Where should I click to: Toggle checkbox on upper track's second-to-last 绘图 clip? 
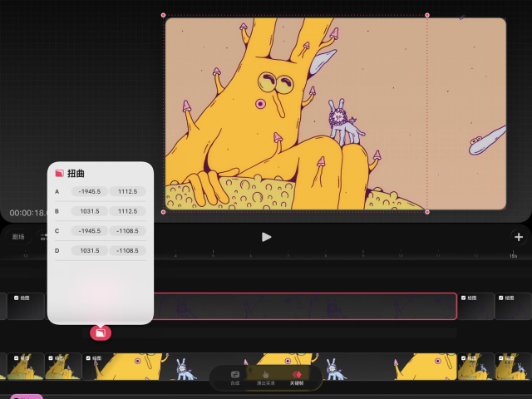point(464,298)
